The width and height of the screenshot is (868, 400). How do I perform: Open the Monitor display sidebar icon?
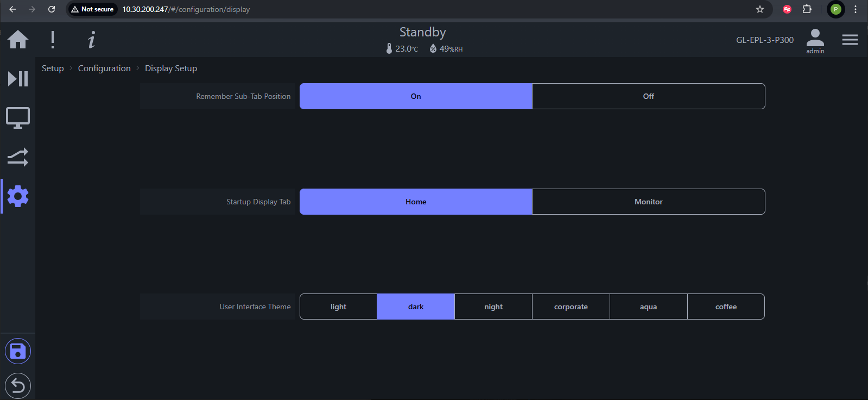(x=18, y=118)
